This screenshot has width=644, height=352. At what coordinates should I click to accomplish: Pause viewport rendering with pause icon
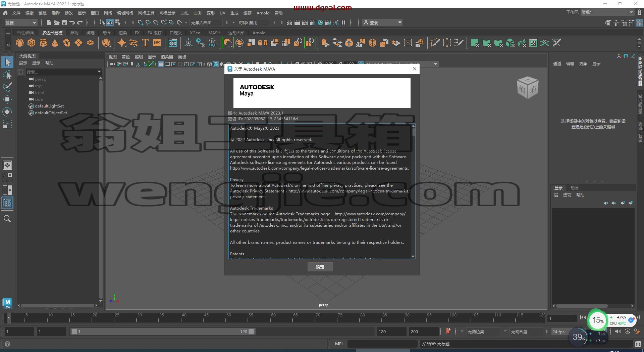tap(343, 23)
